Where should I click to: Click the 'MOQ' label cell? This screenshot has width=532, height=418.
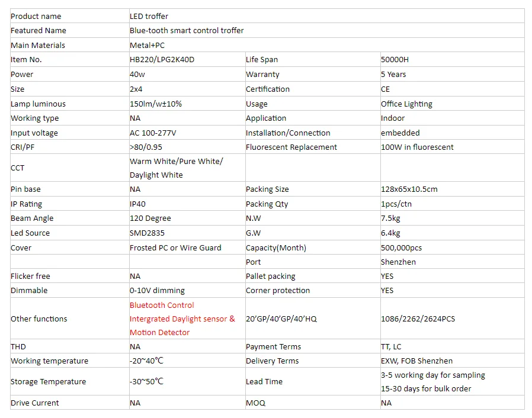(x=255, y=403)
